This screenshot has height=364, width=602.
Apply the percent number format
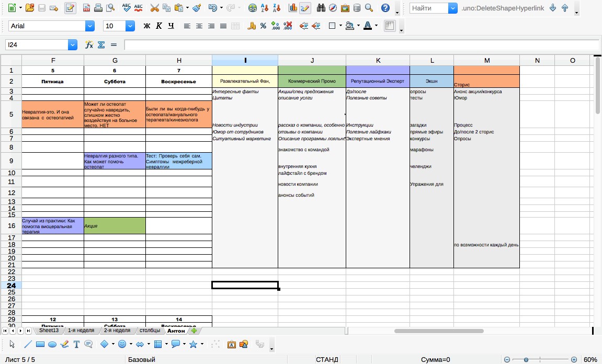(263, 26)
